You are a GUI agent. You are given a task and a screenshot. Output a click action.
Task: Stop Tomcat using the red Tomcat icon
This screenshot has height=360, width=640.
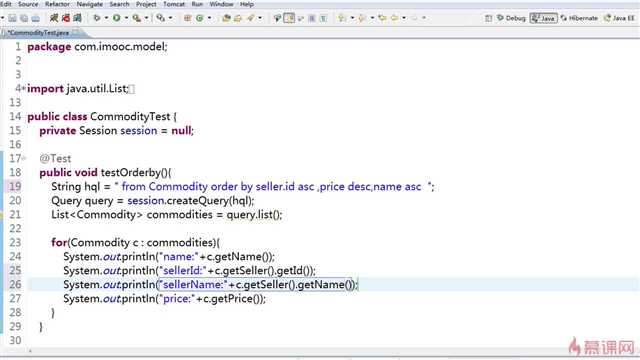tap(66, 18)
